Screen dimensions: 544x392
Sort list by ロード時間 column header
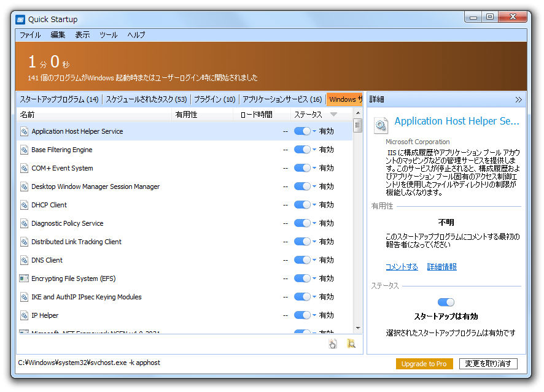[262, 115]
